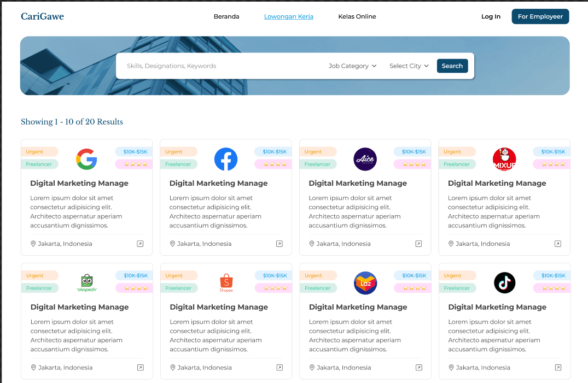Click the Freelancer tag on the Mixue card

coord(457,164)
